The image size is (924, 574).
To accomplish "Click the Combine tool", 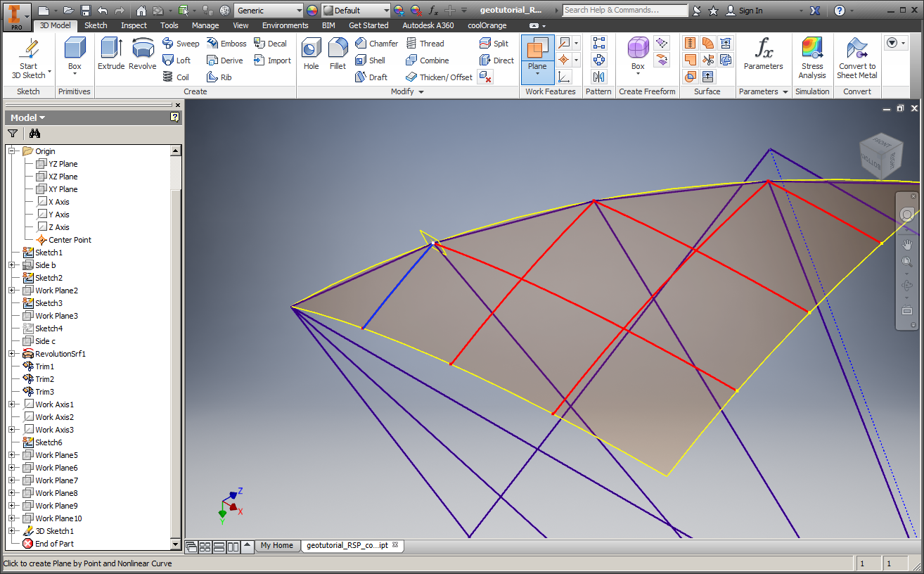I will coord(427,60).
